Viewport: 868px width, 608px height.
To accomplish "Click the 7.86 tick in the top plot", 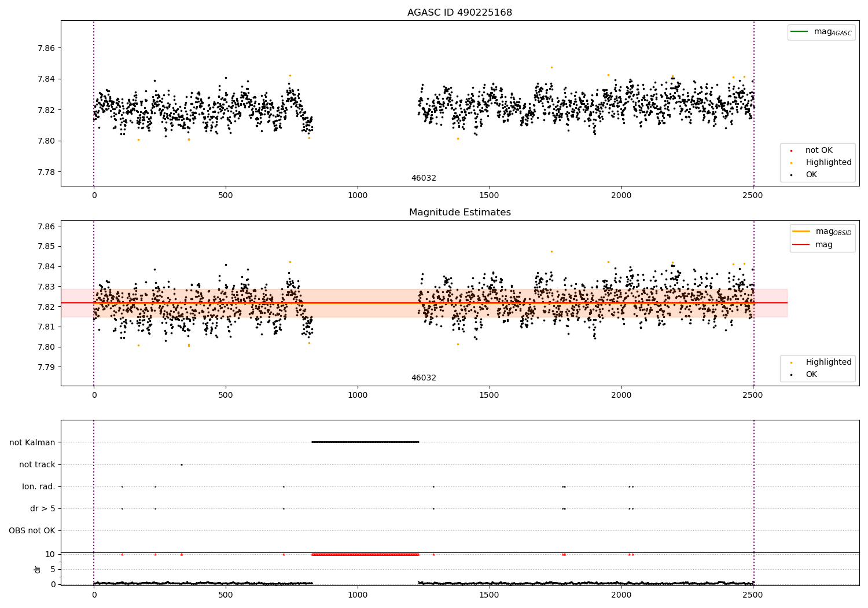I will [x=46, y=48].
